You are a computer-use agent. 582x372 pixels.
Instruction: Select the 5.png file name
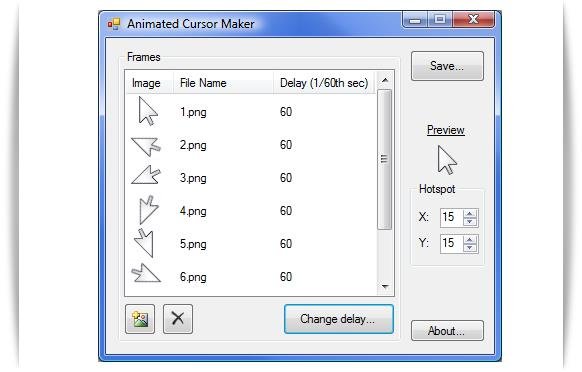(193, 244)
